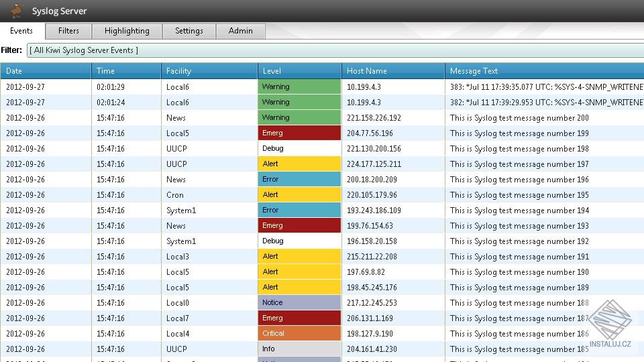
Task: Click the Alert level for message 195
Action: pos(299,194)
